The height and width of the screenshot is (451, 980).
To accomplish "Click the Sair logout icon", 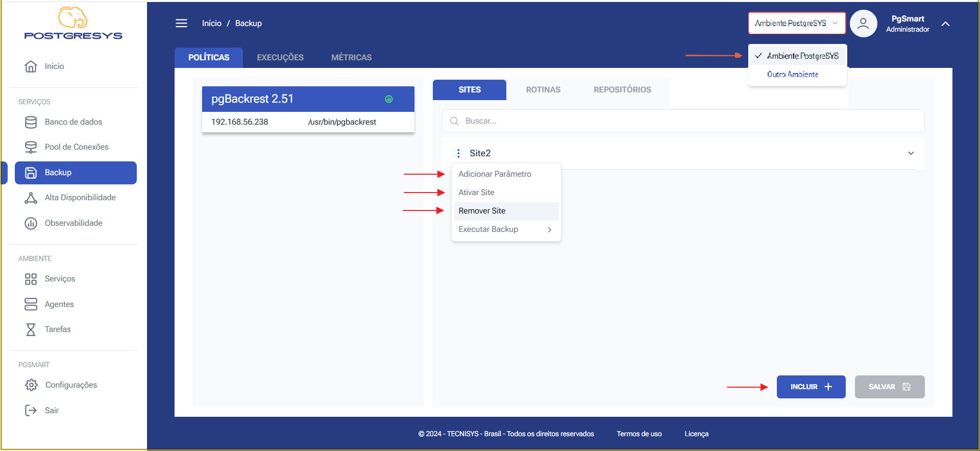I will 31,411.
